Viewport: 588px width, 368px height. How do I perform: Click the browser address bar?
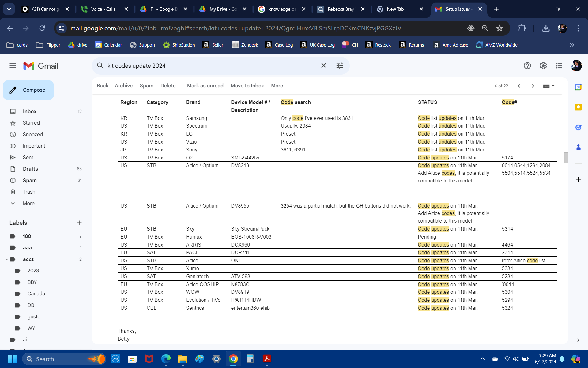pos(263,28)
